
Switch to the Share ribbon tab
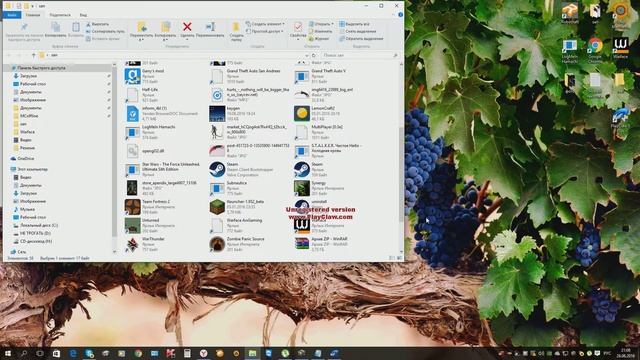(60, 15)
